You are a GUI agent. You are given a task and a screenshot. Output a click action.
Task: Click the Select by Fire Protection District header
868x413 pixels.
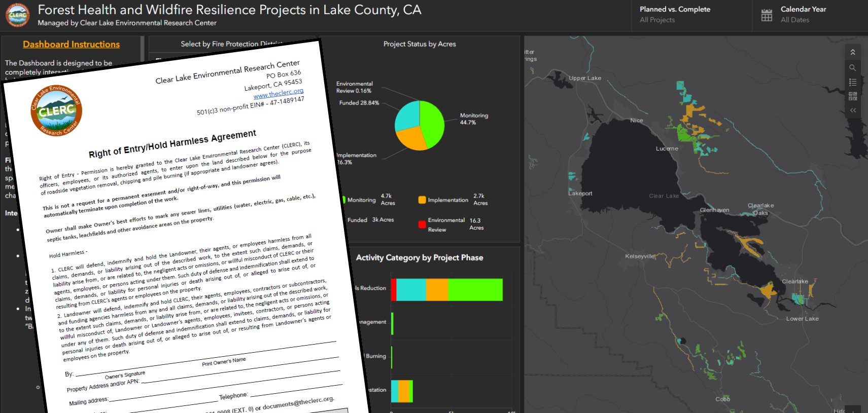click(x=231, y=44)
